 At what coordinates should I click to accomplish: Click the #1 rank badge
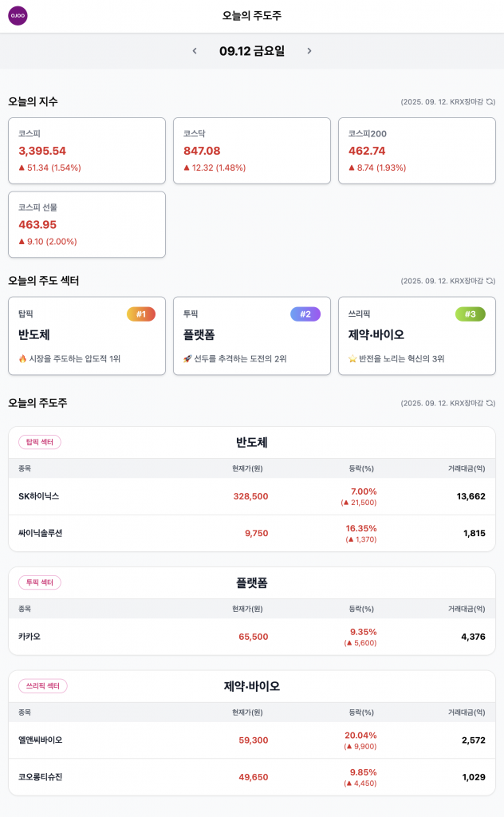[141, 314]
